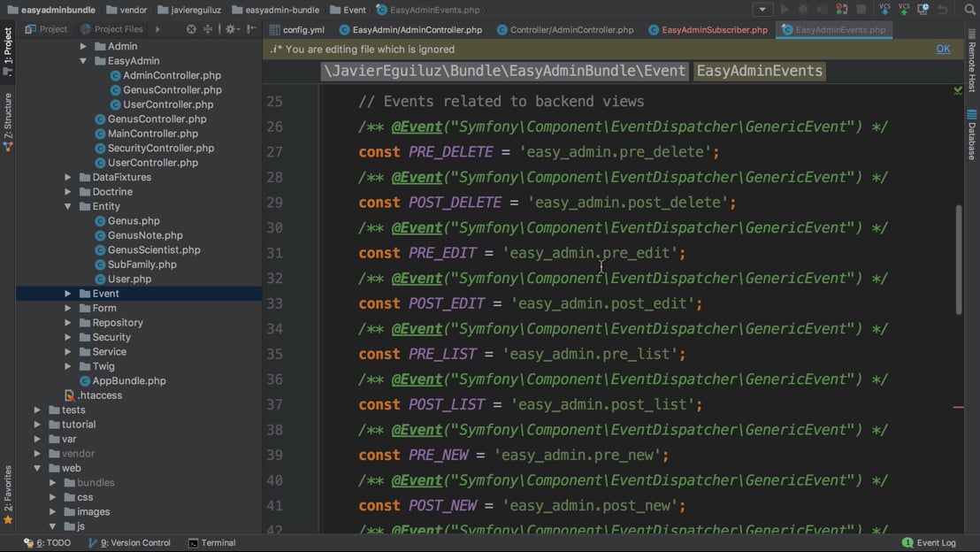Show more Project view tabs arrow
This screenshot has width=980, height=552.
click(157, 29)
